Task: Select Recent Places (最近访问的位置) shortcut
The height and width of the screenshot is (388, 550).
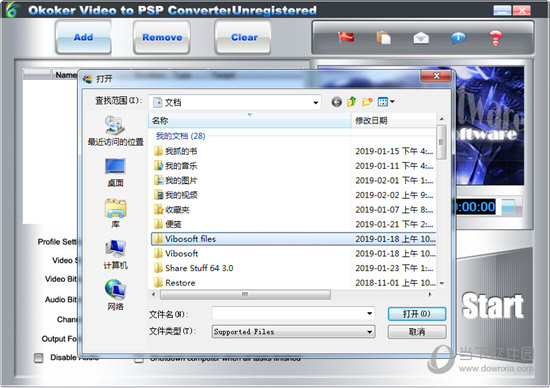Action: pos(115,131)
